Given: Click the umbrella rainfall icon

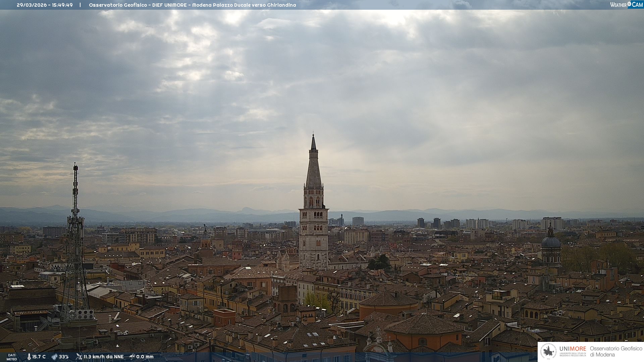Looking at the screenshot, I should [132, 357].
